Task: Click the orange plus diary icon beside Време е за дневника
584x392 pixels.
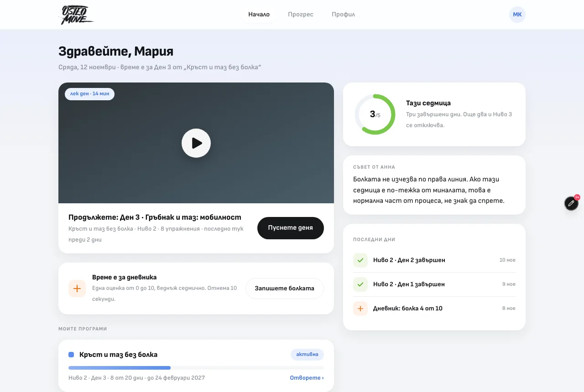Action: (x=77, y=289)
